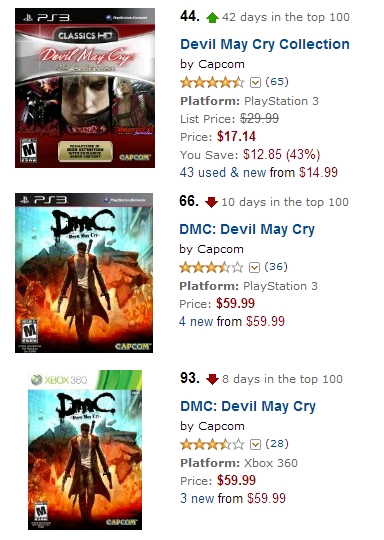
Task: Open '43 used & new' offers link
Action: point(222,172)
